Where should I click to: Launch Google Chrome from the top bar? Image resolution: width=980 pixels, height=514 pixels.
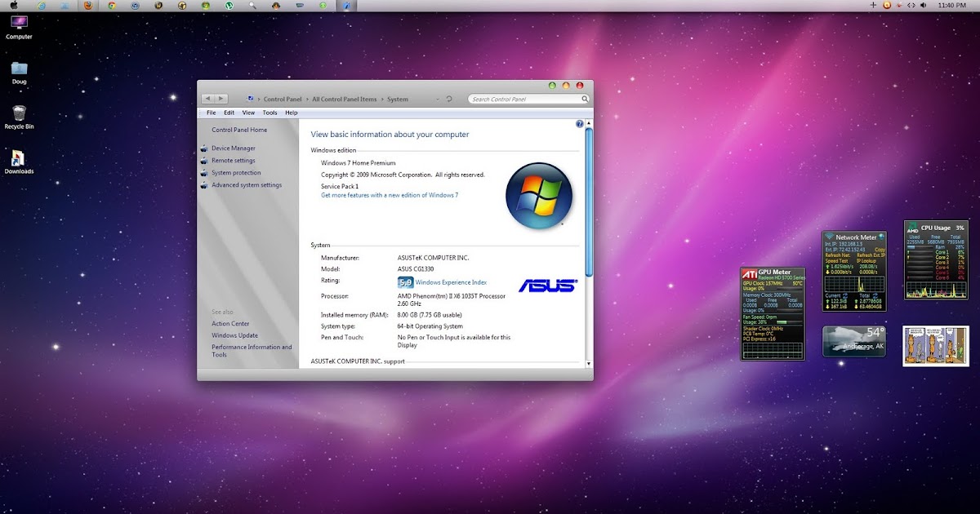point(111,5)
